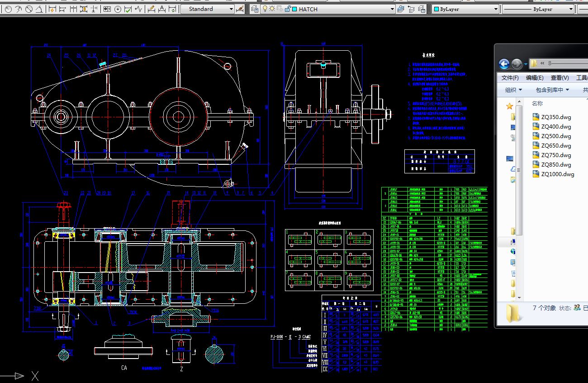Select the Continue dimension tool
The width and height of the screenshot is (588, 383).
point(73,9)
